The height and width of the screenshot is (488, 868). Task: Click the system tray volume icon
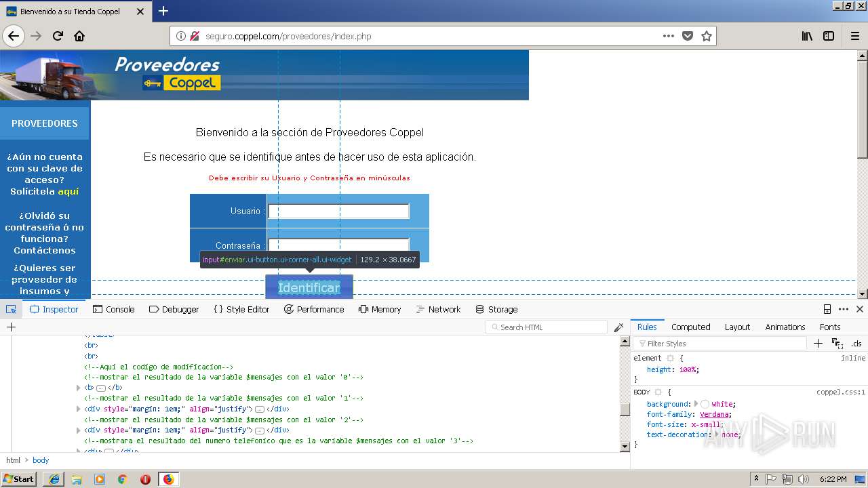(804, 479)
